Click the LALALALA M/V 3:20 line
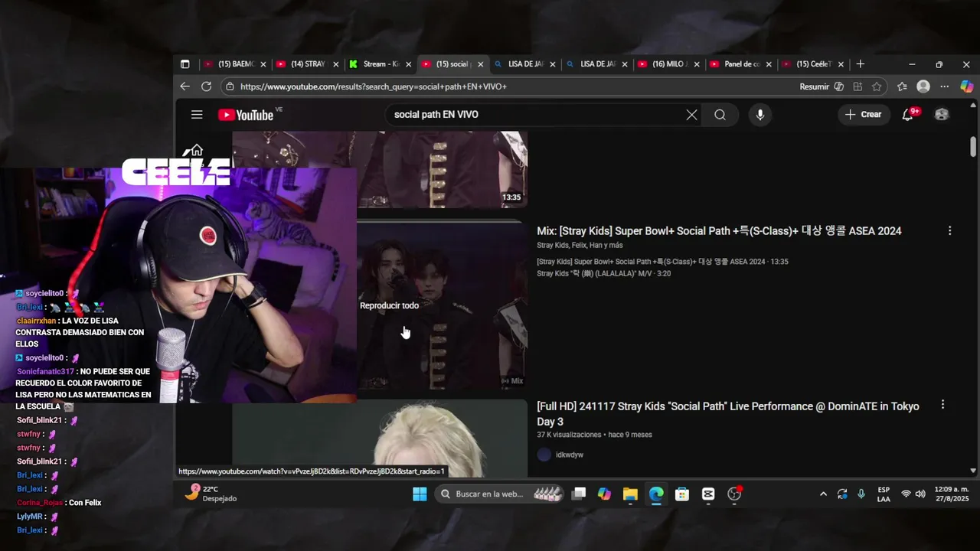 pos(604,273)
